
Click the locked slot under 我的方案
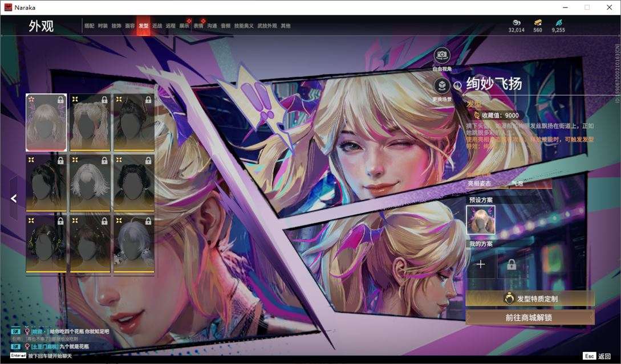click(x=512, y=264)
